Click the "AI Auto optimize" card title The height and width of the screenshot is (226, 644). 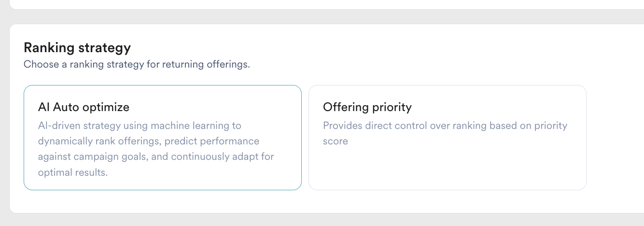pos(84,107)
